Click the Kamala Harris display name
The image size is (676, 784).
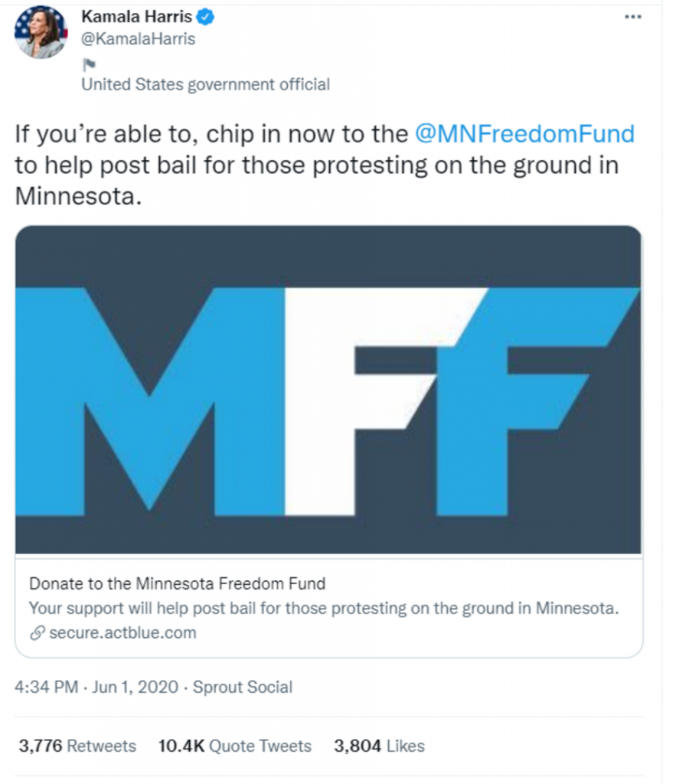click(136, 16)
